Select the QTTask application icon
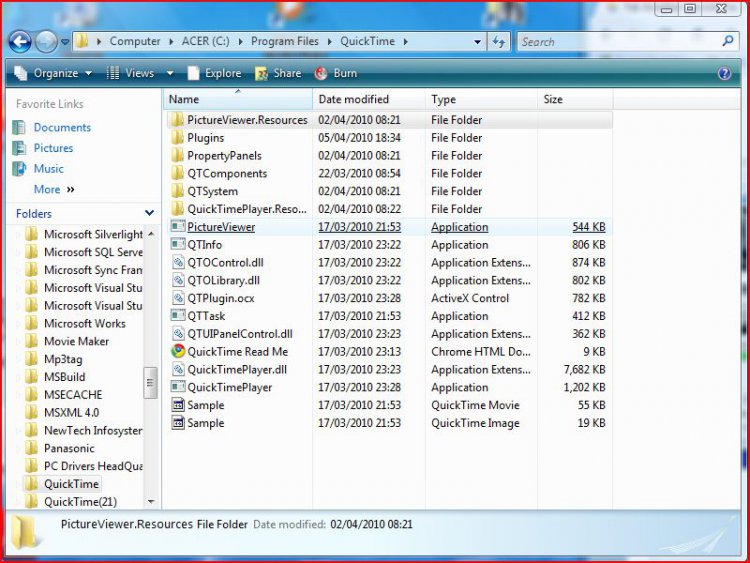750x563 pixels. (178, 316)
